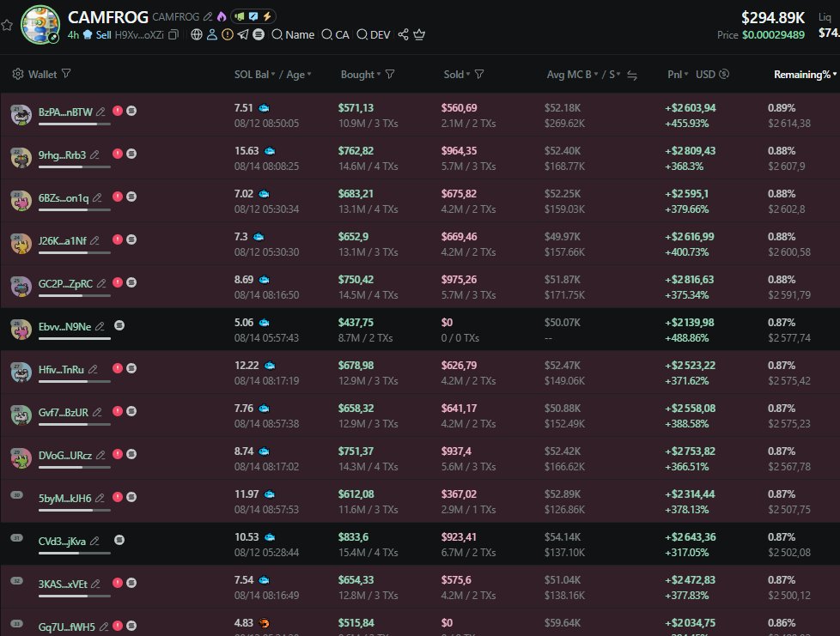
Task: Sort by Sold column
Action: 457,75
